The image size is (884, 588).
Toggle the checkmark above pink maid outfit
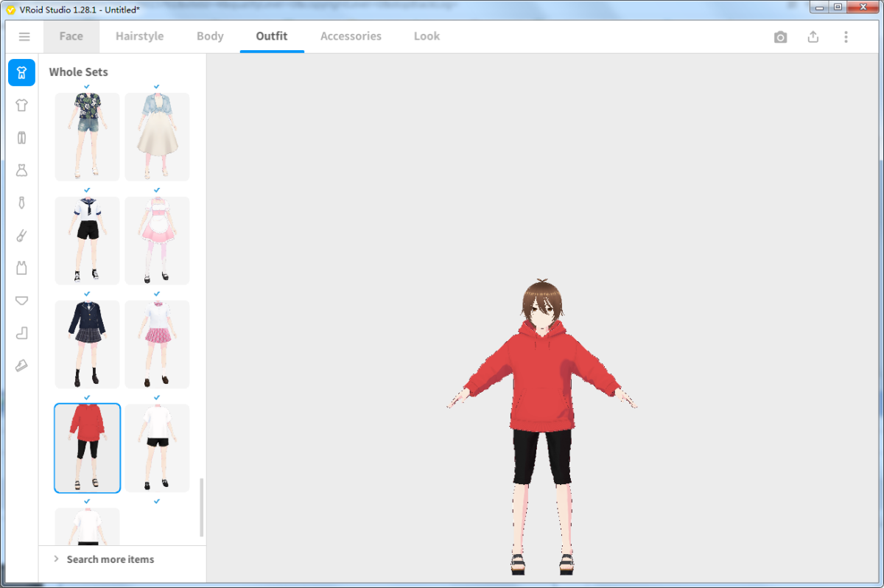click(x=156, y=189)
